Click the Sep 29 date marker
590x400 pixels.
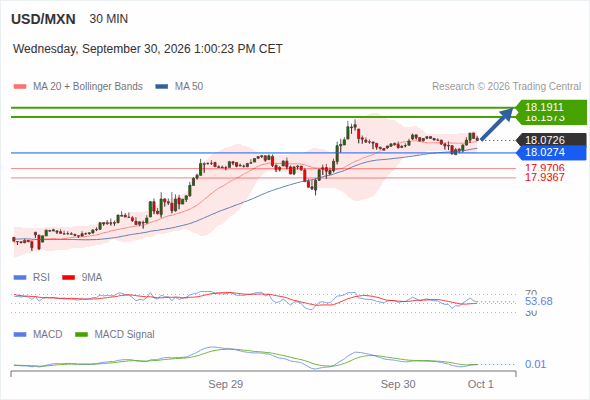pos(225,384)
